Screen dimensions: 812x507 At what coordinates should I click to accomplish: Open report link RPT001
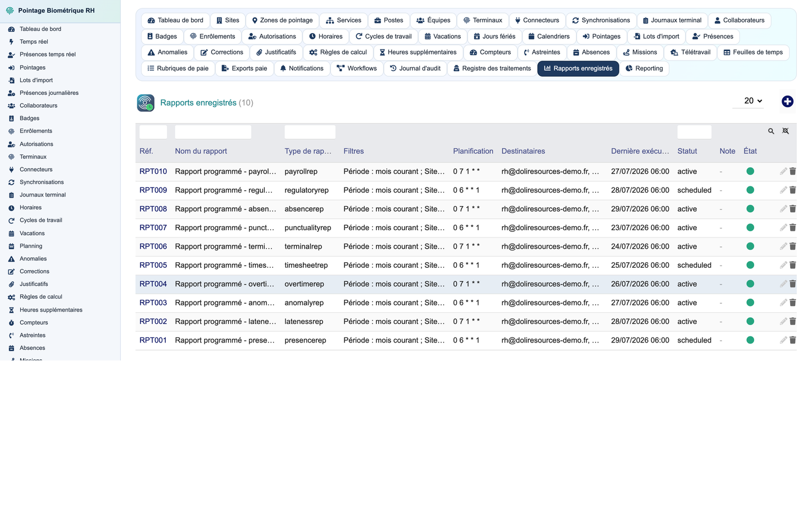(x=153, y=340)
